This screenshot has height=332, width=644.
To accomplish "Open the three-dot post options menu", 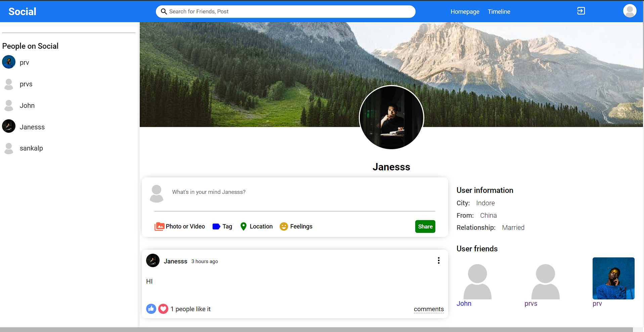I will pyautogui.click(x=438, y=260).
